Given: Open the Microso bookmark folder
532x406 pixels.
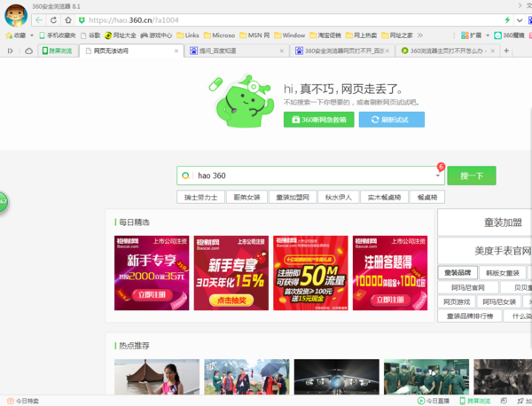Looking at the screenshot, I should 219,35.
